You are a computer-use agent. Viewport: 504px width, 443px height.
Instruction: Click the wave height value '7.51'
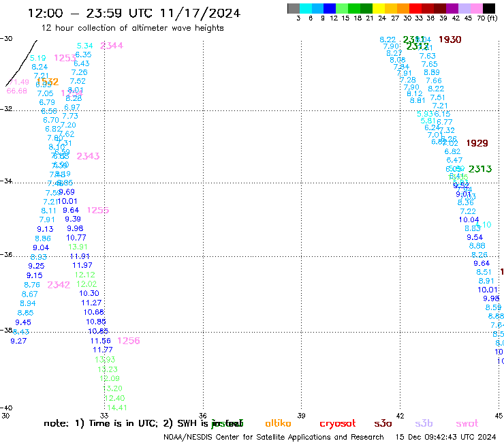(x=438, y=97)
